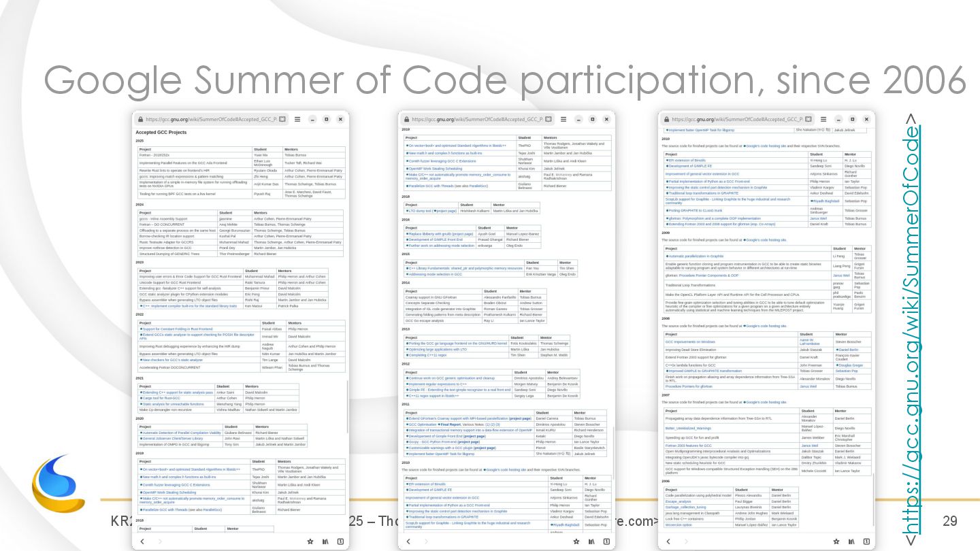980x551 pixels.
Task: Open 'C++ Library Fundamentals' 2015 link
Action: click(464, 268)
